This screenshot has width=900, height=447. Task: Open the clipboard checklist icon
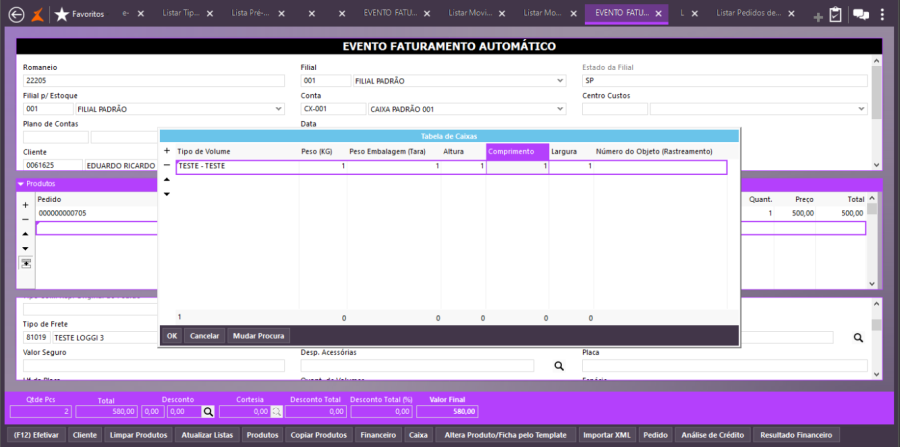(x=835, y=15)
